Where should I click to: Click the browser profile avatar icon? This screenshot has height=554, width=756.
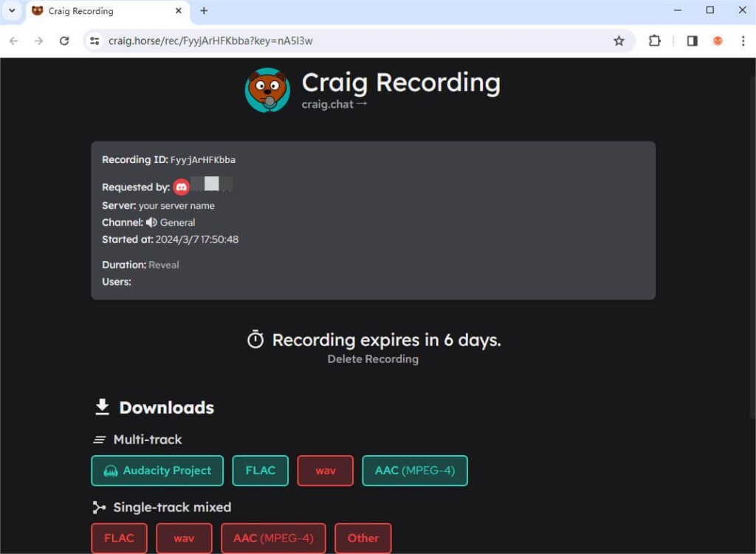pyautogui.click(x=717, y=41)
